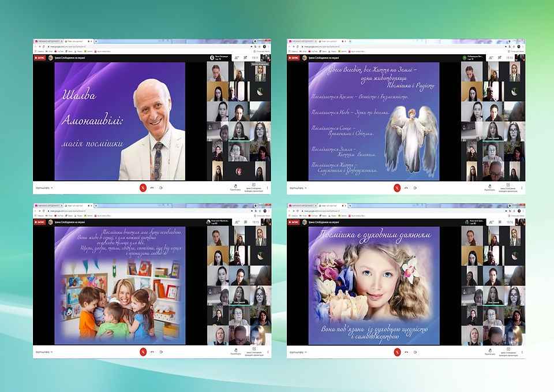Switch to first browser tab in top-left window
554x392 pixels.
click(x=48, y=42)
